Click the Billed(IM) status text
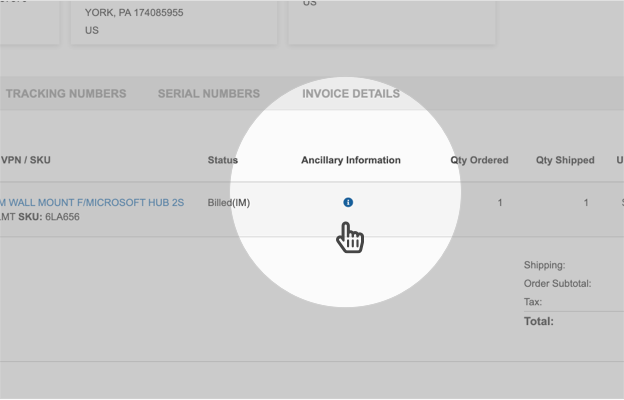 pos(229,202)
